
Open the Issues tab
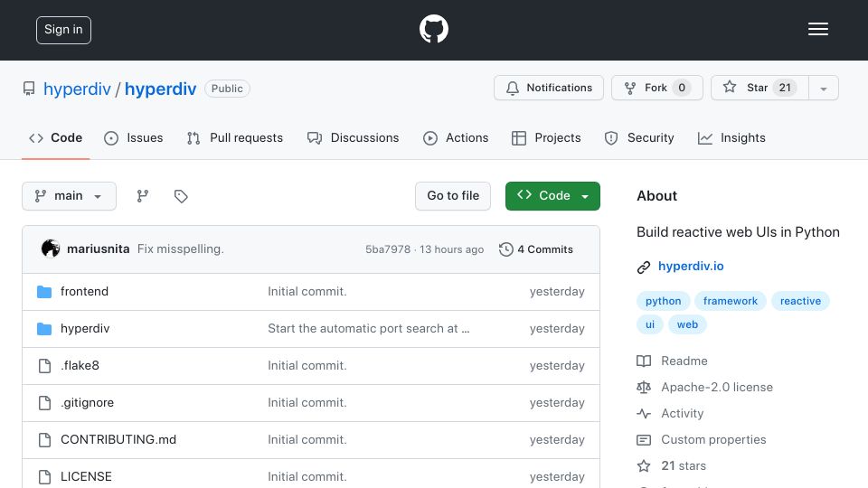click(x=134, y=137)
